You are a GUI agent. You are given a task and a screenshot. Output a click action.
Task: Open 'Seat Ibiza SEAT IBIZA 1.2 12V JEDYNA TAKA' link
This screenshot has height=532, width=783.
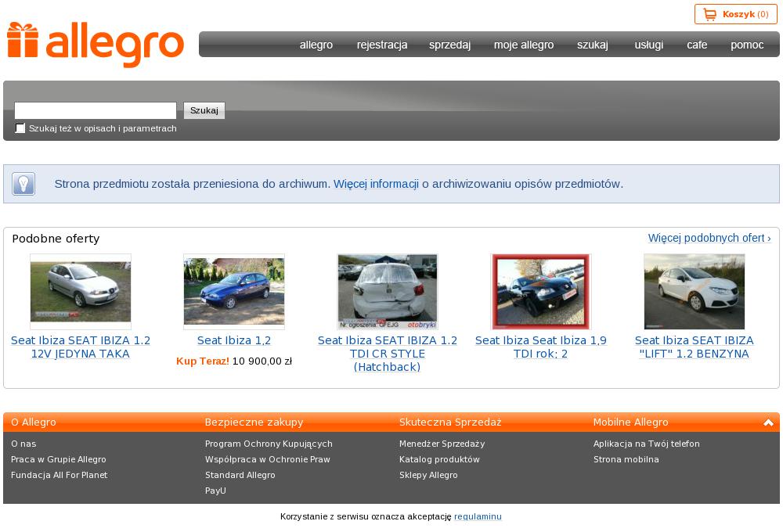pyautogui.click(x=81, y=347)
